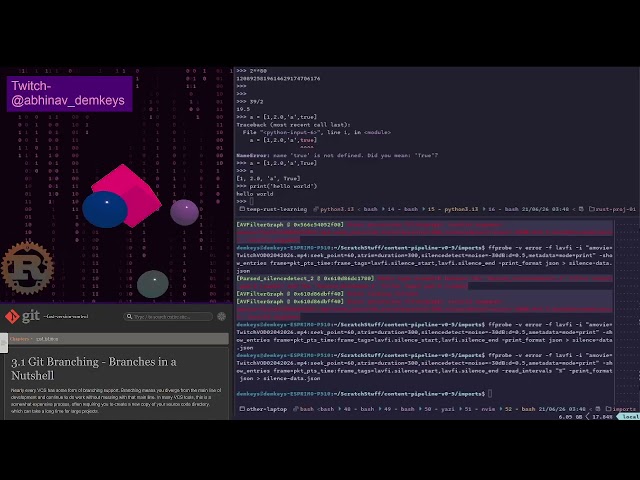Switch to tmux window 48 - bash
This screenshot has height=480, width=640.
coord(359,409)
